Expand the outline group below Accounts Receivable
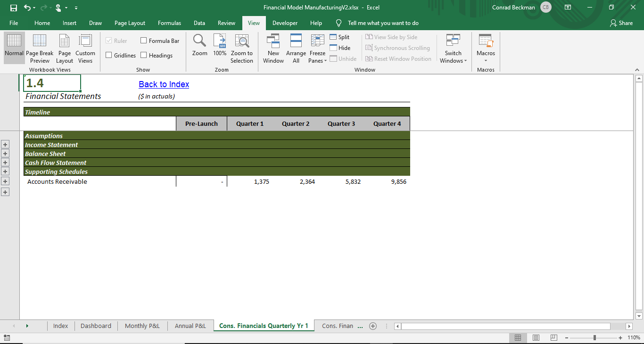The height and width of the screenshot is (344, 644). (5, 192)
